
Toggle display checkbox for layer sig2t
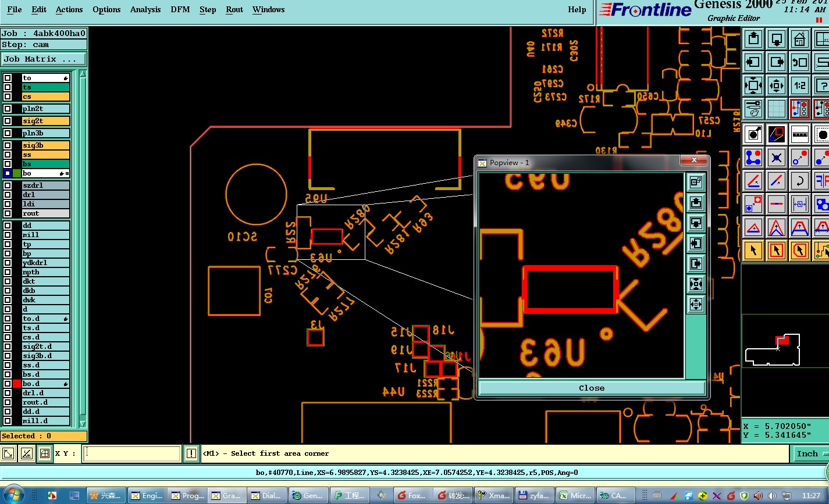click(x=8, y=121)
